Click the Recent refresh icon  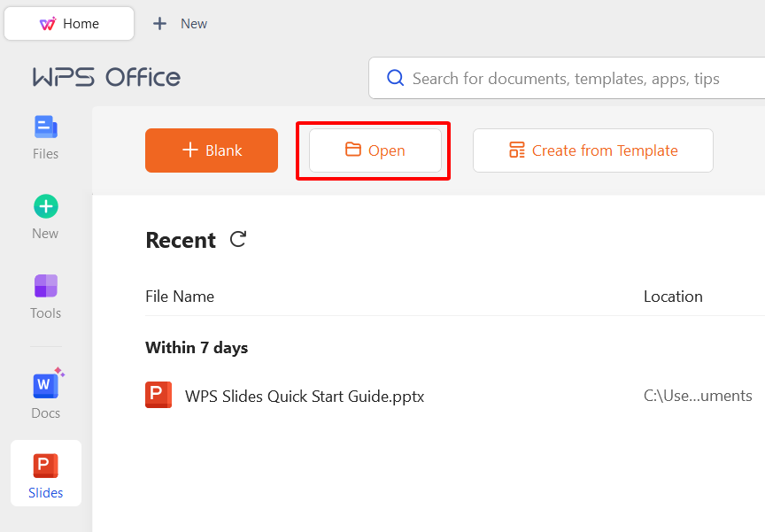point(238,239)
